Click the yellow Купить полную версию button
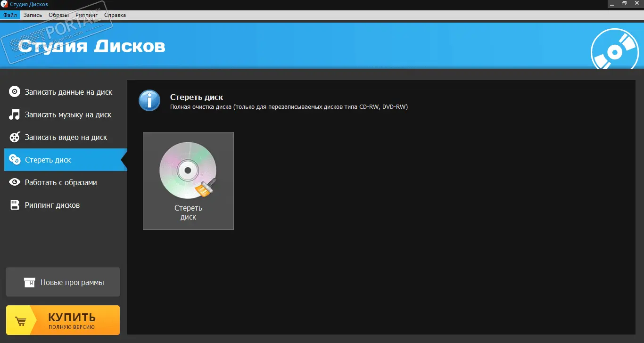 coord(63,320)
